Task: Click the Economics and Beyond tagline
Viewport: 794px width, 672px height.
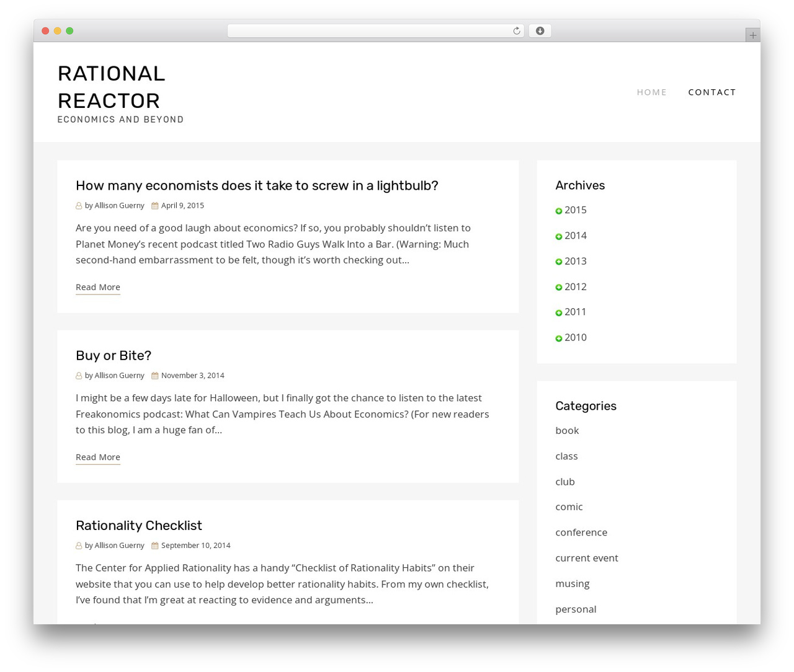Action: coord(120,120)
